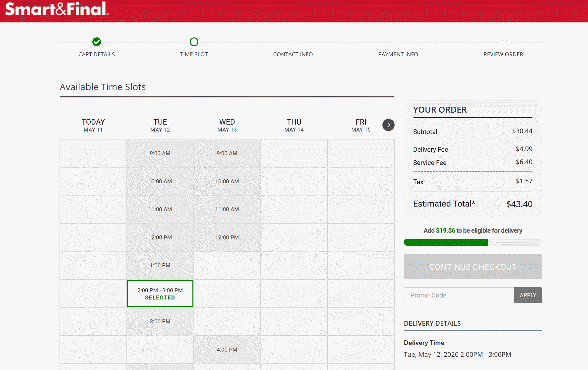This screenshot has width=588, height=370.
Task: Select Tuesday 11:00 AM slot
Action: tap(160, 209)
